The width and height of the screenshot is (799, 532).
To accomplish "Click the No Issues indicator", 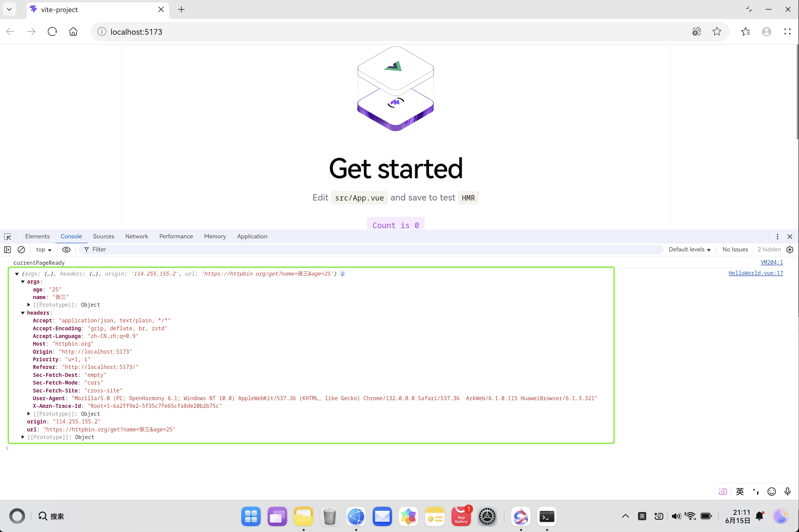I will pos(735,250).
